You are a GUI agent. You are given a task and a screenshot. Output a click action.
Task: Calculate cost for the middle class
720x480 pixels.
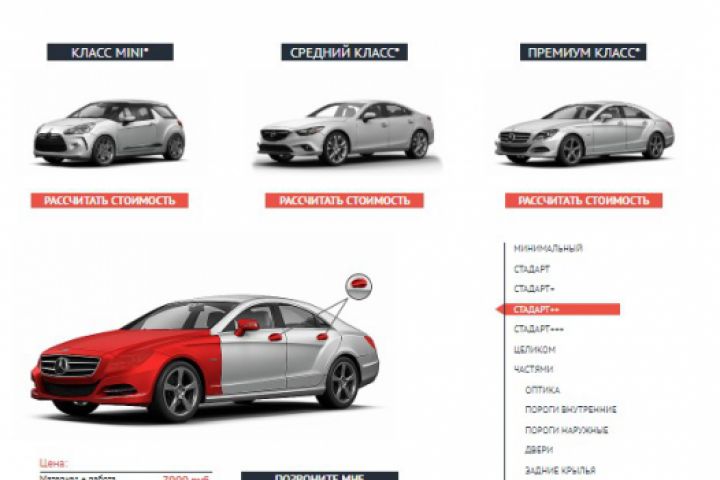click(x=344, y=201)
